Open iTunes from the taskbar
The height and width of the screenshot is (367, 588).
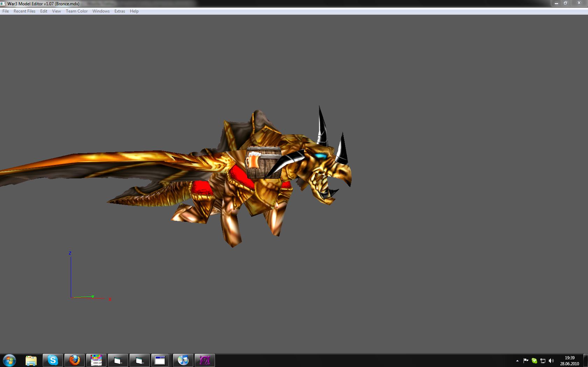pyautogui.click(x=183, y=360)
